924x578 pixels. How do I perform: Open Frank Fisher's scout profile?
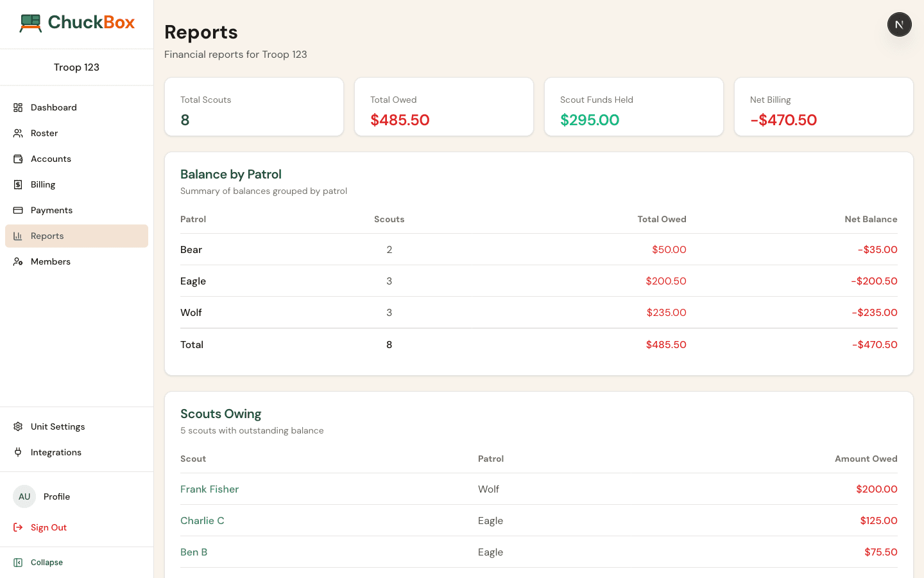click(210, 489)
